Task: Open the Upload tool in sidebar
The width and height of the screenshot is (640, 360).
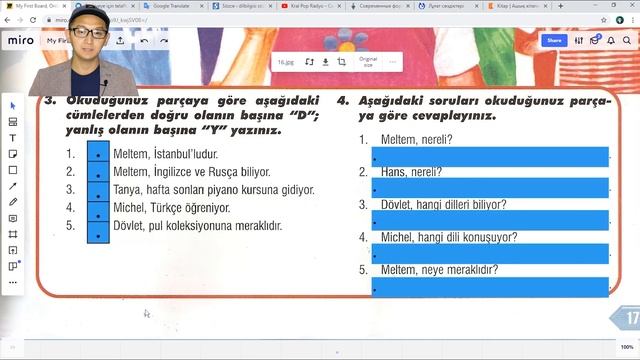Action: (x=13, y=250)
